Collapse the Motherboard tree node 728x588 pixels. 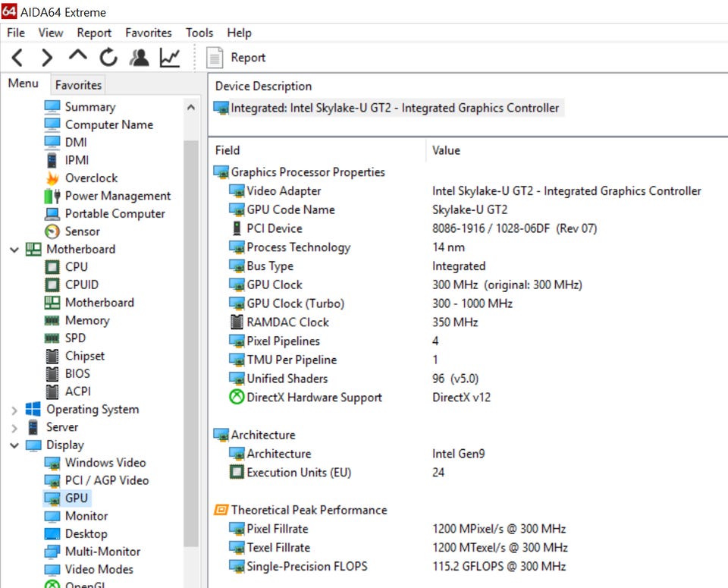point(14,250)
